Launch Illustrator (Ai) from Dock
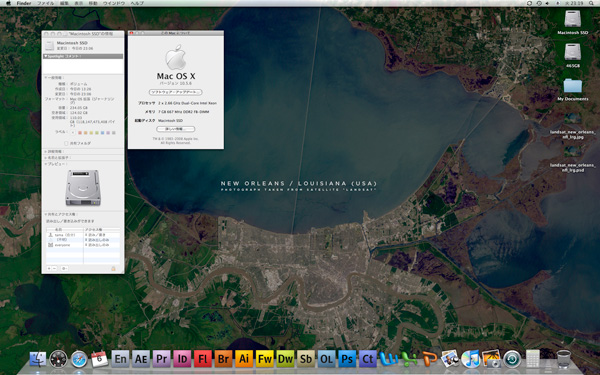This screenshot has height=375, width=600. pyautogui.click(x=244, y=359)
